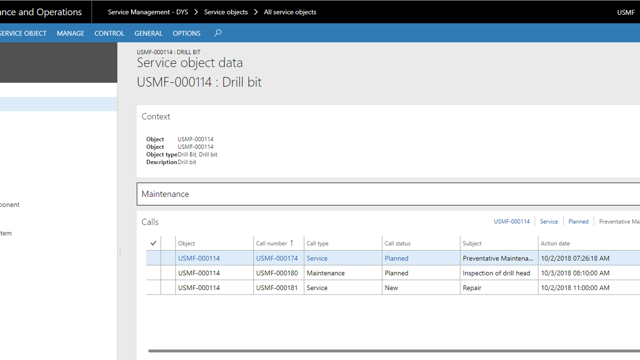Select the 10/2/2018 07:26:18 AM date cell
The image size is (640, 360).
(575, 258)
